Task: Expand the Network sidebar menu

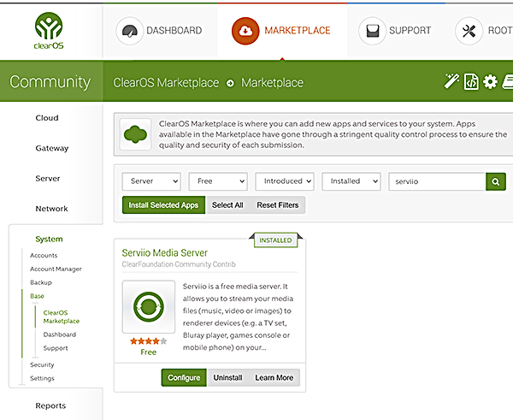Action: click(51, 209)
